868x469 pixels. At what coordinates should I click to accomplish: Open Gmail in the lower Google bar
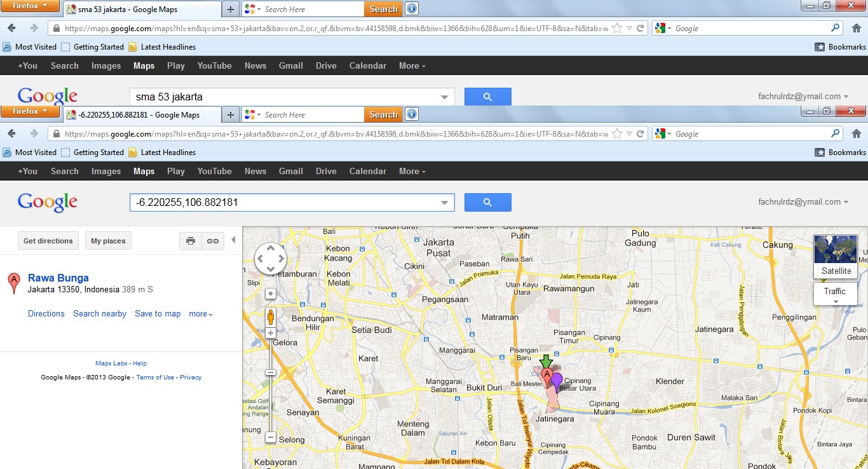290,171
